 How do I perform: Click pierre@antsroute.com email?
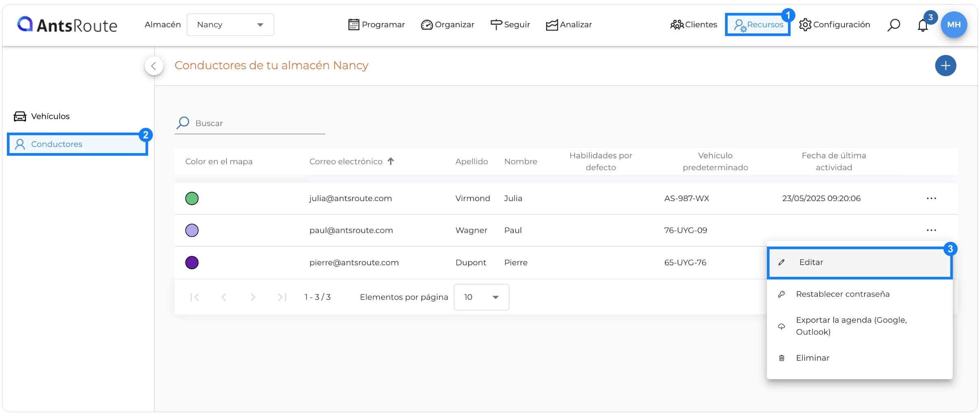pos(354,263)
